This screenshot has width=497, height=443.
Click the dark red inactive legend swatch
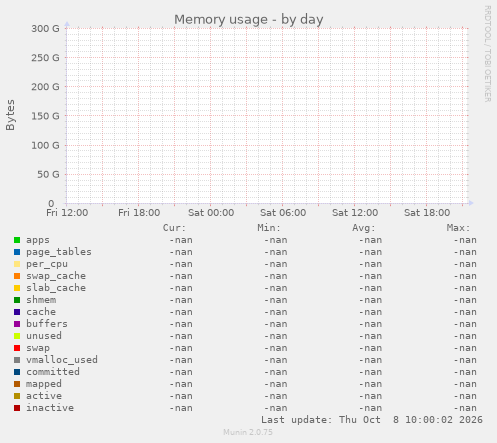(x=17, y=408)
